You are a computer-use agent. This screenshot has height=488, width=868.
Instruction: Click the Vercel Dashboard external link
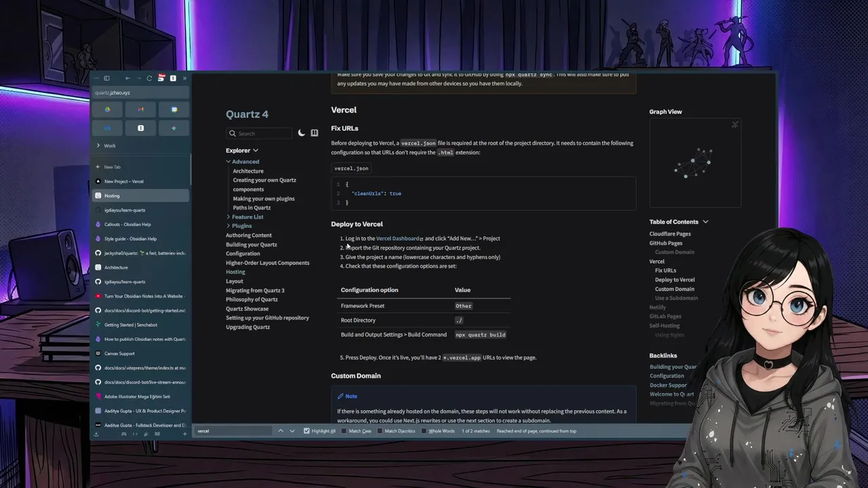[399, 239]
